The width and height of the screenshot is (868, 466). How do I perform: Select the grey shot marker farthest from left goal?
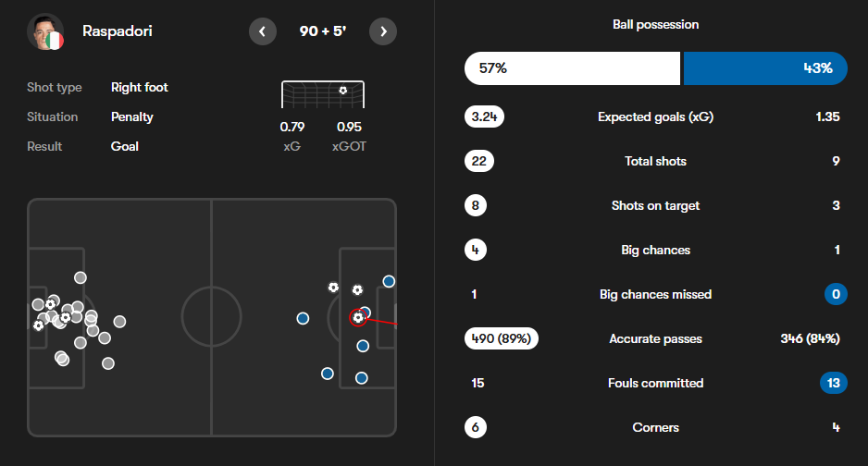pyautogui.click(x=119, y=321)
